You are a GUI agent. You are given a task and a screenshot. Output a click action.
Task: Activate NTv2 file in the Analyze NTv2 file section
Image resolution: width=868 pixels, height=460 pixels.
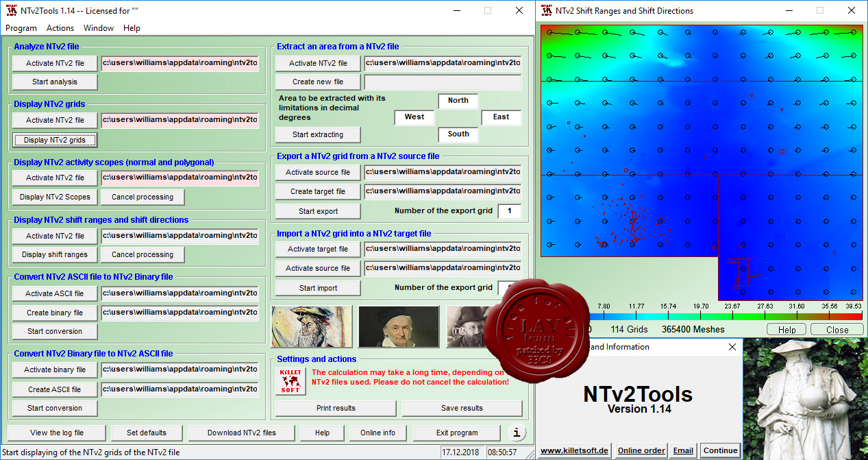(x=55, y=63)
